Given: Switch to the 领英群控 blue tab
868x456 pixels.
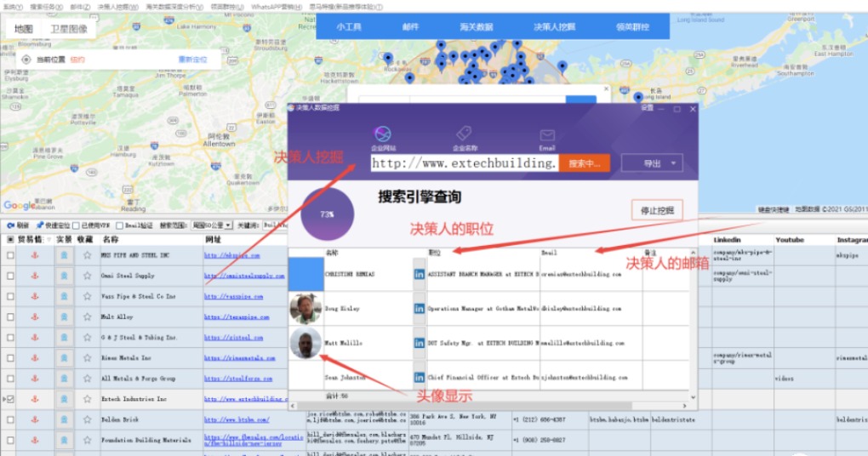Looking at the screenshot, I should click(632, 26).
